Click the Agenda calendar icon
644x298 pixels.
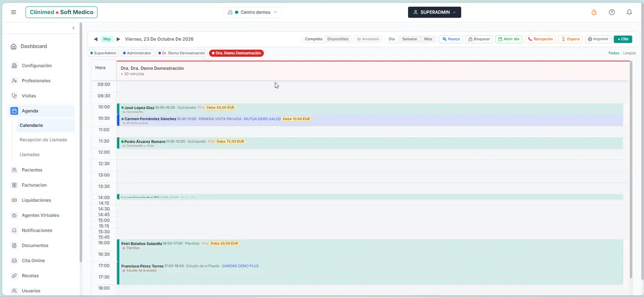point(15,111)
